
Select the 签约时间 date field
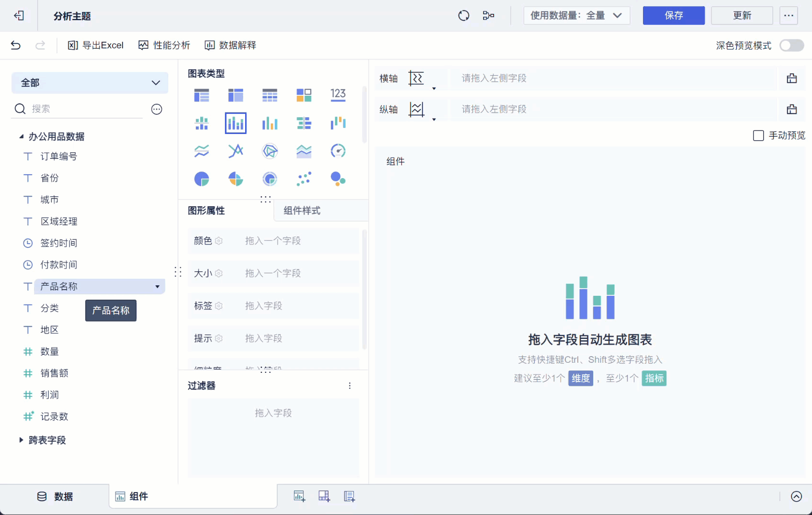click(x=58, y=243)
